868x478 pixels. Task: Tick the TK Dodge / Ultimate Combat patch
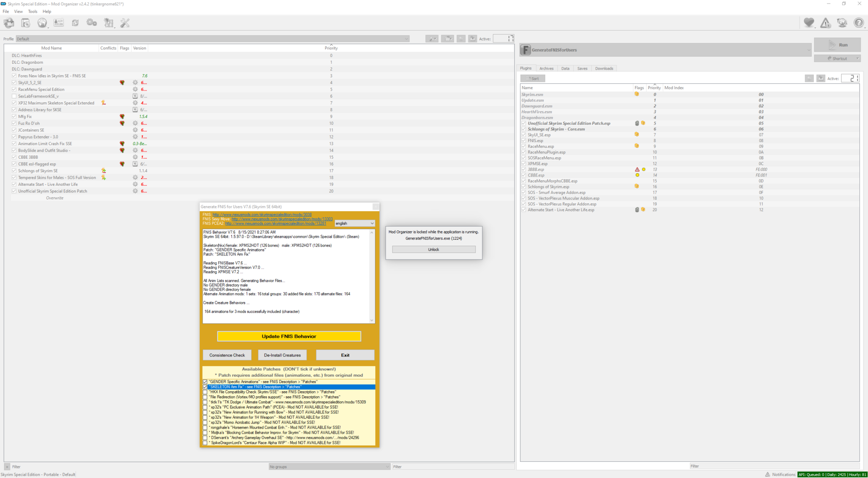point(205,402)
